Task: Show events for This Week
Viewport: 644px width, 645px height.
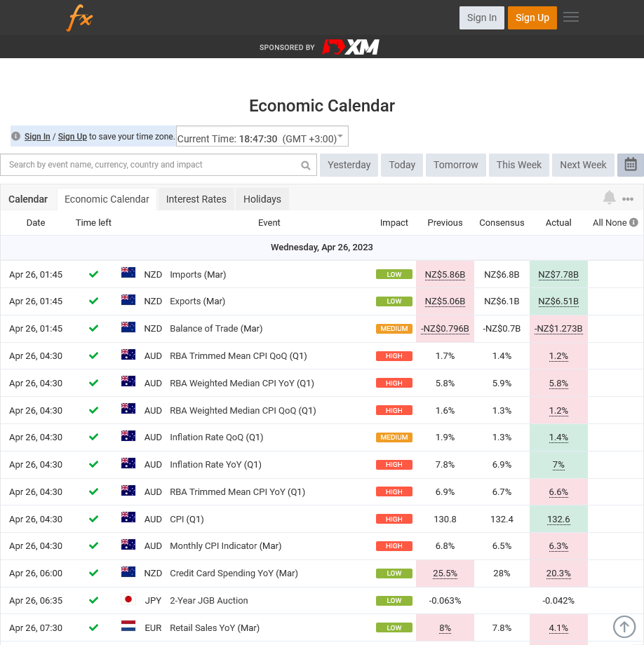Action: [x=518, y=165]
